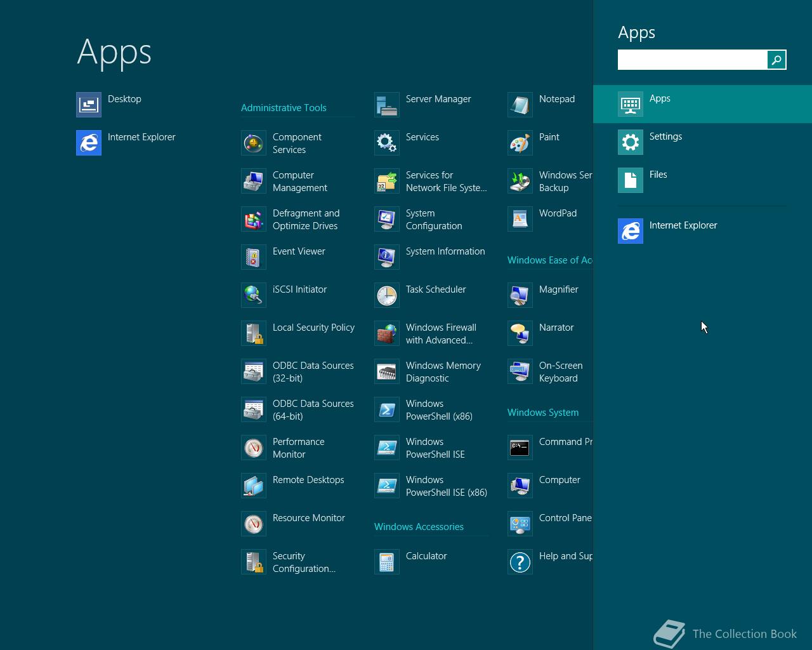The height and width of the screenshot is (650, 812).
Task: Click the search pane text field
Action: 692,60
